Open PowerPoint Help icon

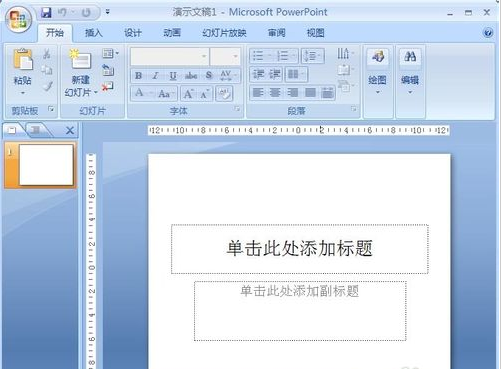[x=488, y=33]
